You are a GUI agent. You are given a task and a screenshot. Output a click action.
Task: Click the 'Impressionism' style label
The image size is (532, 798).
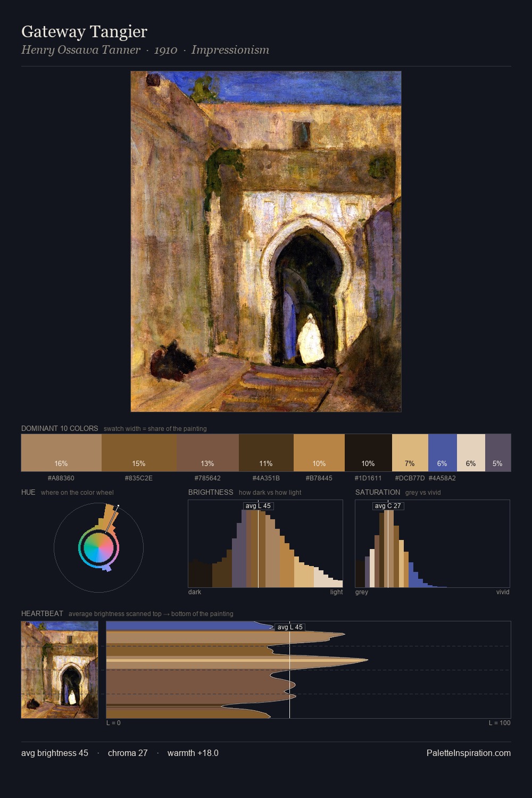(230, 50)
